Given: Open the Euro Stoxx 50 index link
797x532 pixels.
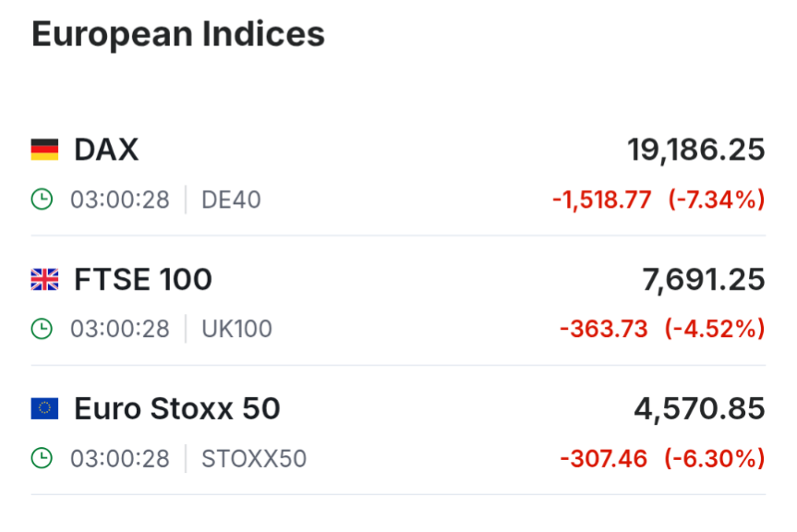Looking at the screenshot, I should pyautogui.click(x=177, y=408).
